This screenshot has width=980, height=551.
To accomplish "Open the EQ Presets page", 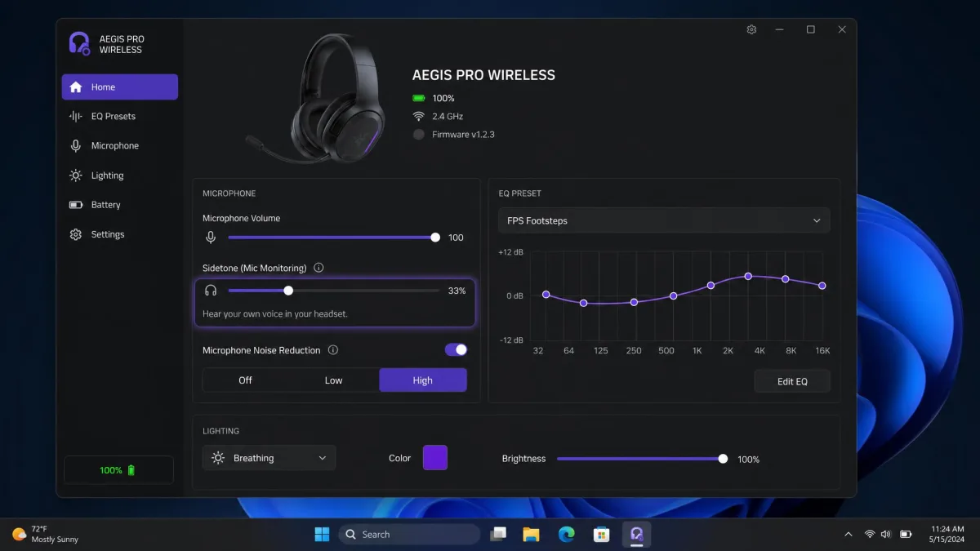I will (120, 117).
